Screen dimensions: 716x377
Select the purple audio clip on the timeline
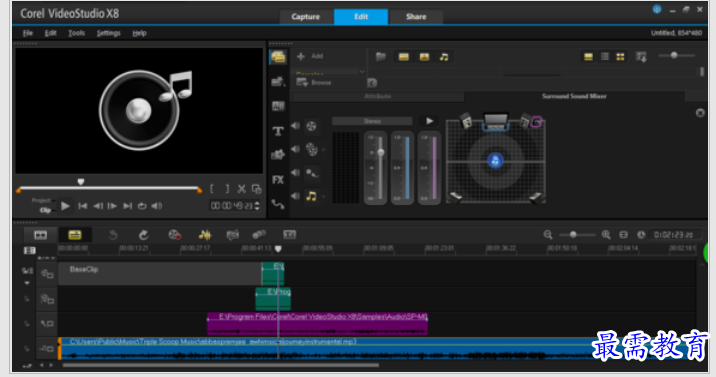point(317,324)
